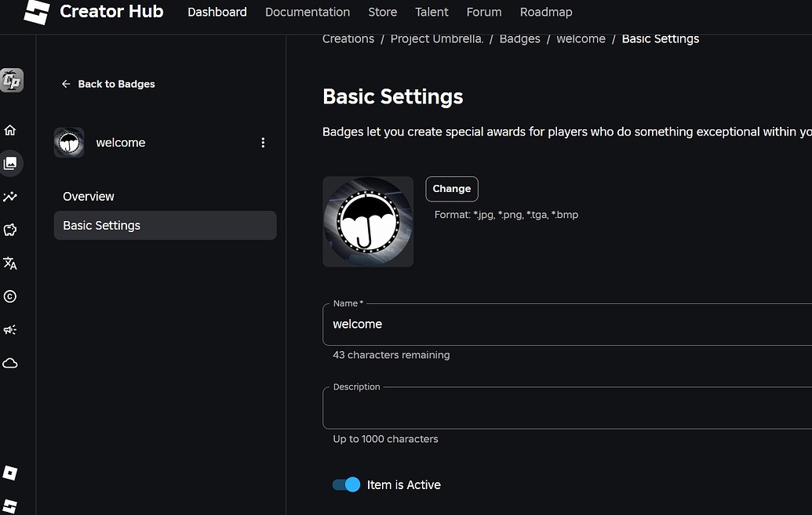Open Monetization via the piggy bank icon
812x515 pixels.
[10, 230]
